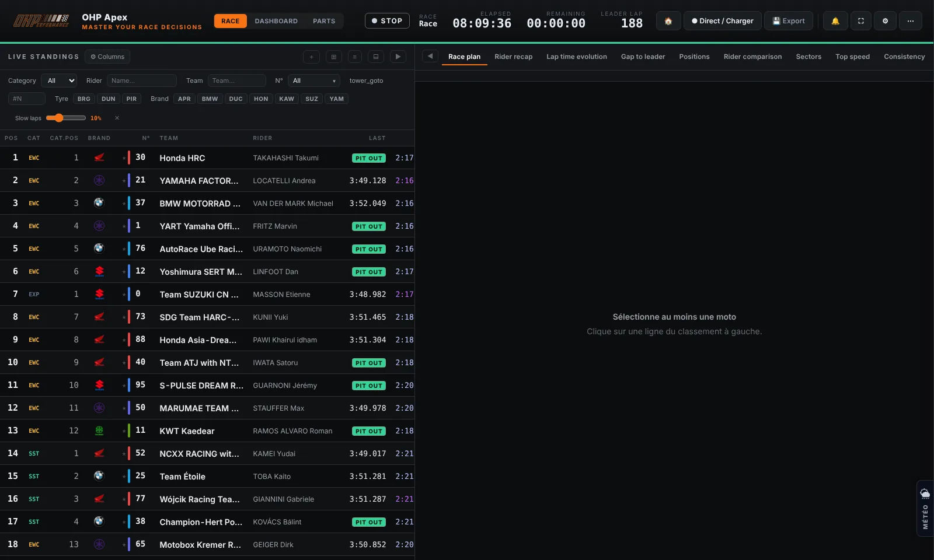Switch to the Race plan tab
Image resolution: width=934 pixels, height=560 pixels.
[465, 57]
